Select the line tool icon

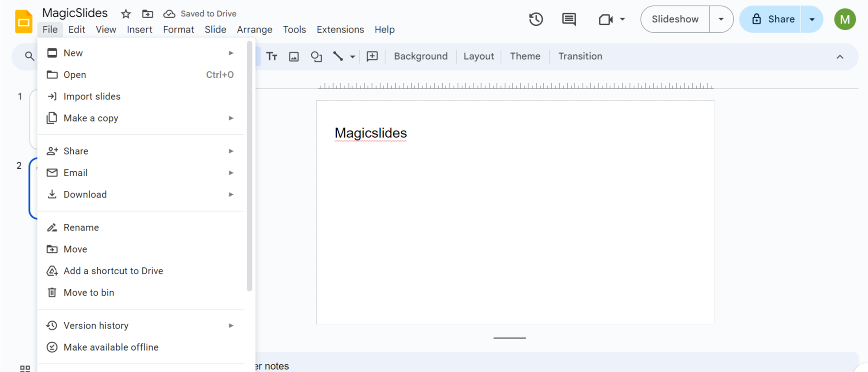tap(338, 57)
